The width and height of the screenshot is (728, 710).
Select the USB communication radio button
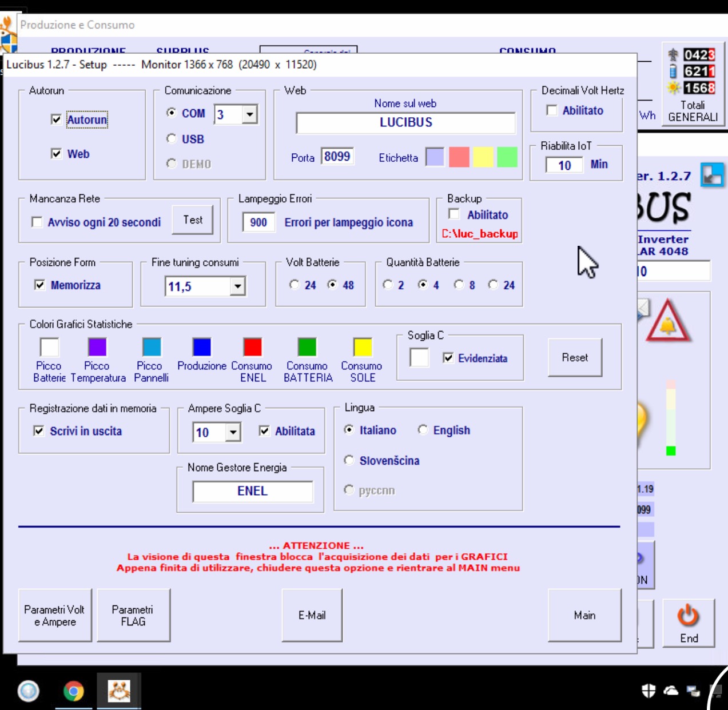[171, 138]
